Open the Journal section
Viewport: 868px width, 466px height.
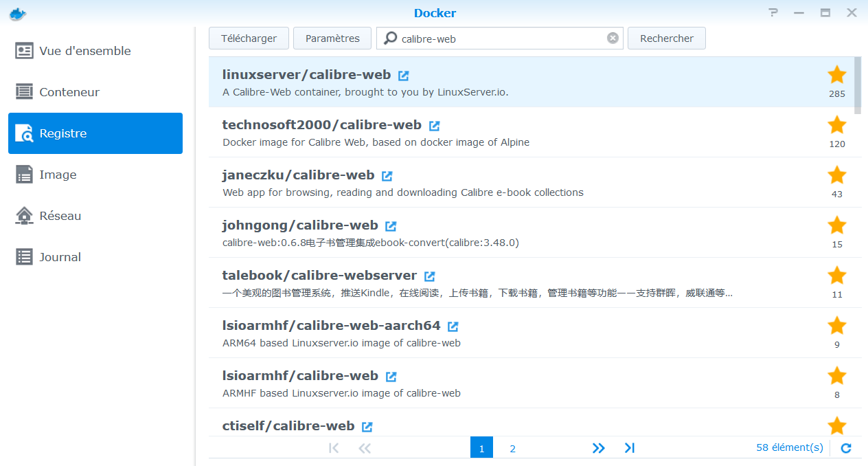[x=95, y=257]
